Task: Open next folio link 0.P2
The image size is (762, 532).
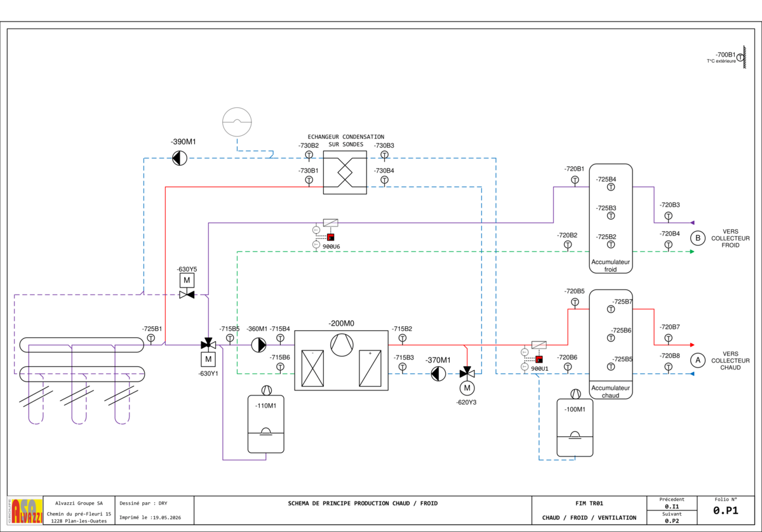Action: click(671, 521)
